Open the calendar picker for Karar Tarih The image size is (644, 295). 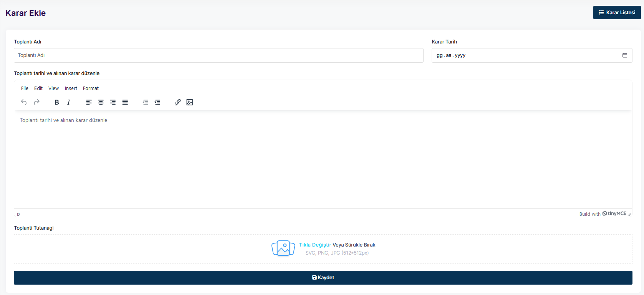click(624, 55)
